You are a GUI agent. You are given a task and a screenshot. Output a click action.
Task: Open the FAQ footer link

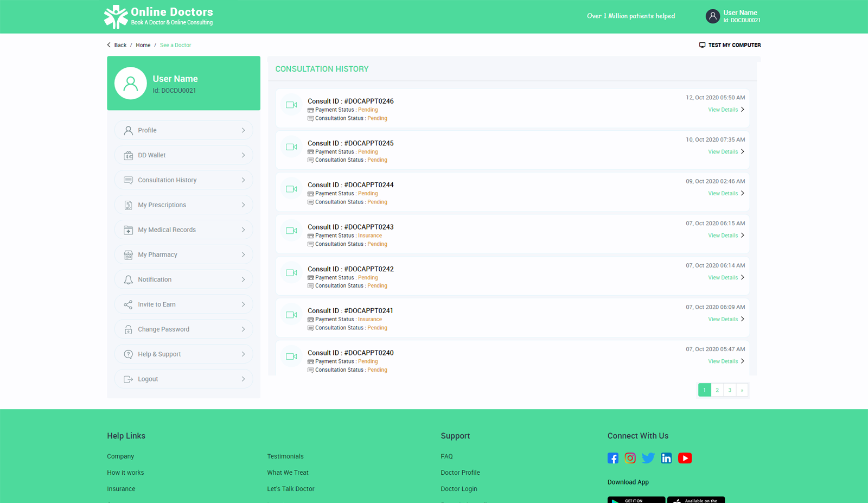[x=446, y=456]
